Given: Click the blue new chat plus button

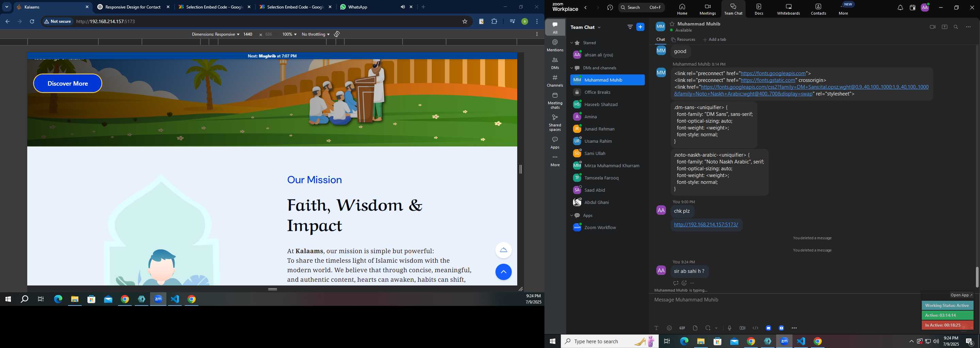Looking at the screenshot, I should pyautogui.click(x=641, y=27).
